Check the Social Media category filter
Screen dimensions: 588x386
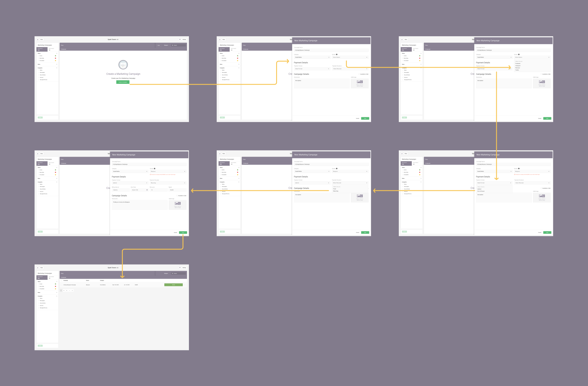tap(39, 75)
